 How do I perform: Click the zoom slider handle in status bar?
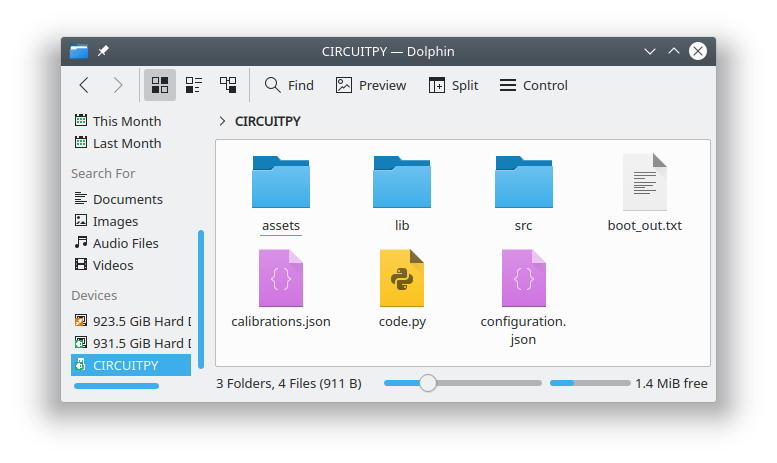[x=428, y=383]
